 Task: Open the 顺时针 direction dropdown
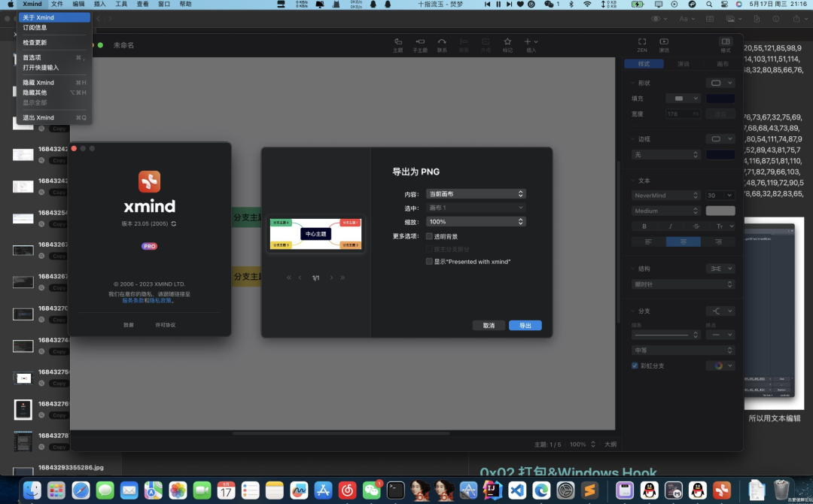[x=683, y=284]
